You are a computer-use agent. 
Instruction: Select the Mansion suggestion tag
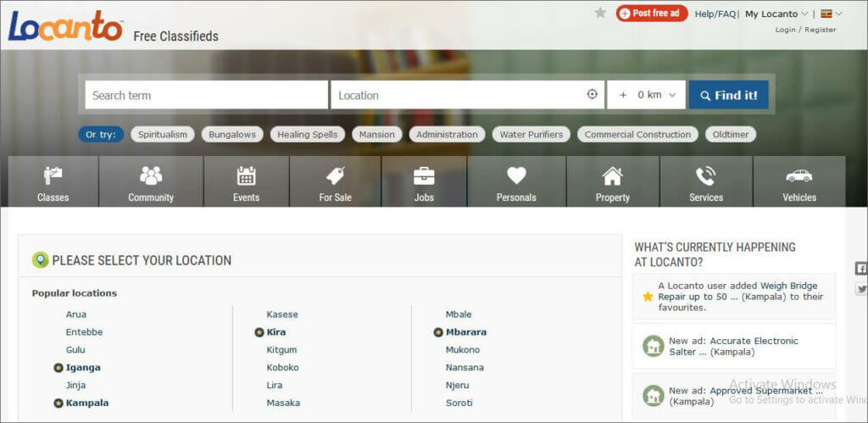tap(377, 135)
